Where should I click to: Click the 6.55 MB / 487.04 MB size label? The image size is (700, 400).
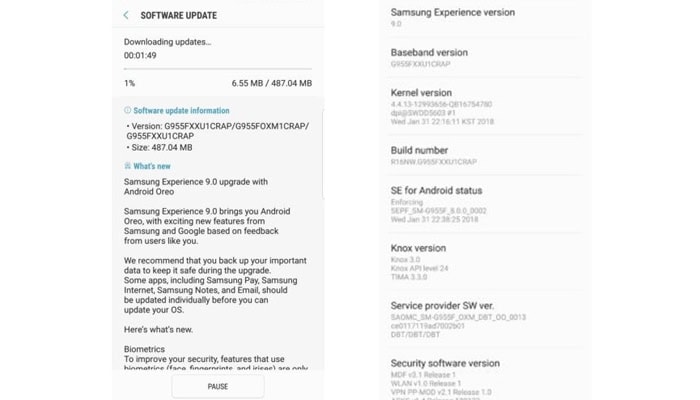(271, 83)
